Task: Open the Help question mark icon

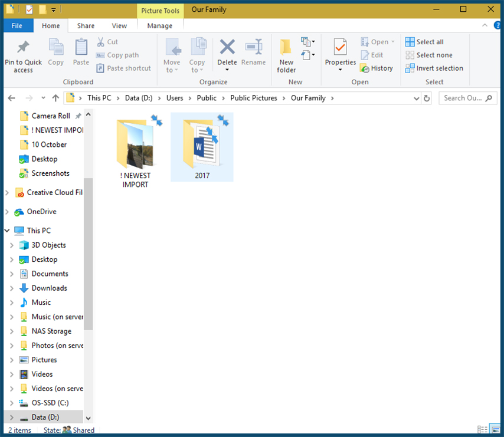Action: 498,25
